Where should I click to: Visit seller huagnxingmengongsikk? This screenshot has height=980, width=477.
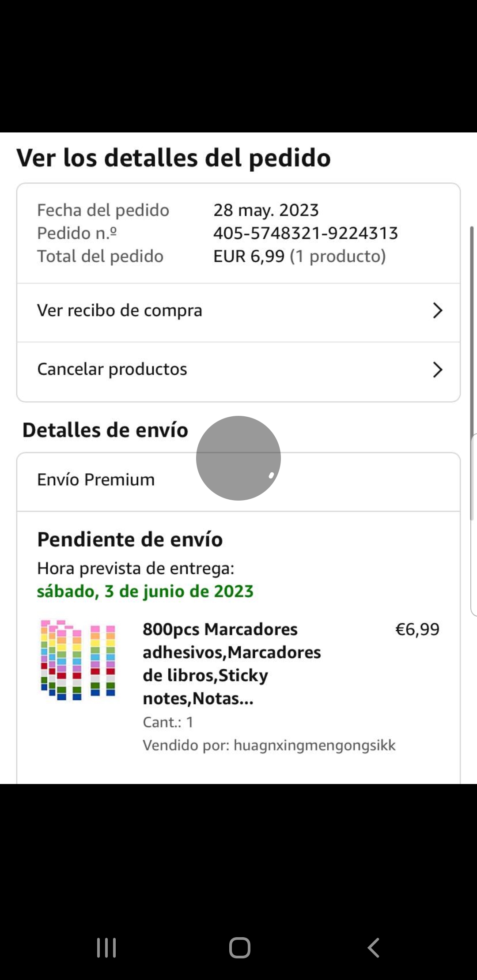(x=314, y=745)
